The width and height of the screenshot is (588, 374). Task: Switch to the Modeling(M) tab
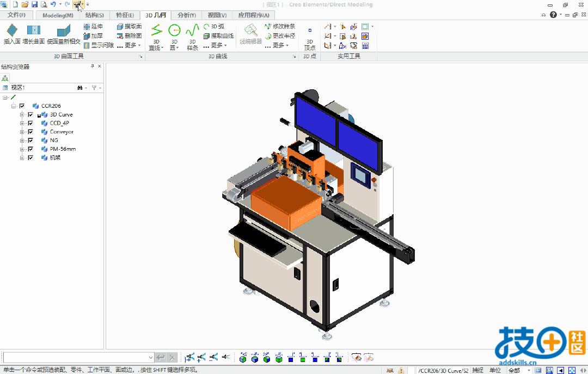(58, 15)
